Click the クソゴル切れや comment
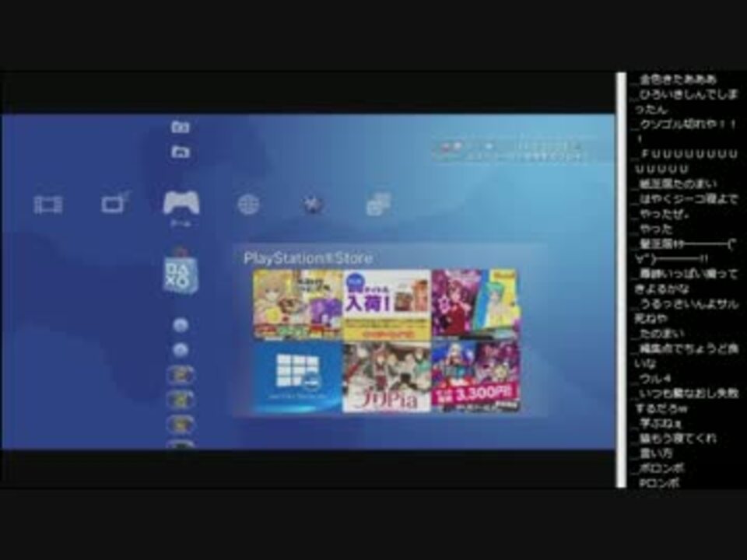747x560 pixels. click(686, 131)
